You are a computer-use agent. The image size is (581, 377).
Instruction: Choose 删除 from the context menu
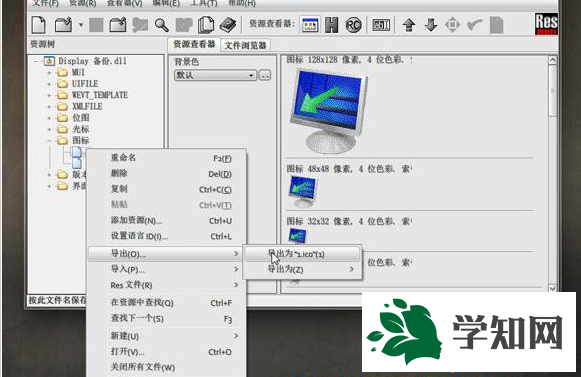pyautogui.click(x=166, y=173)
